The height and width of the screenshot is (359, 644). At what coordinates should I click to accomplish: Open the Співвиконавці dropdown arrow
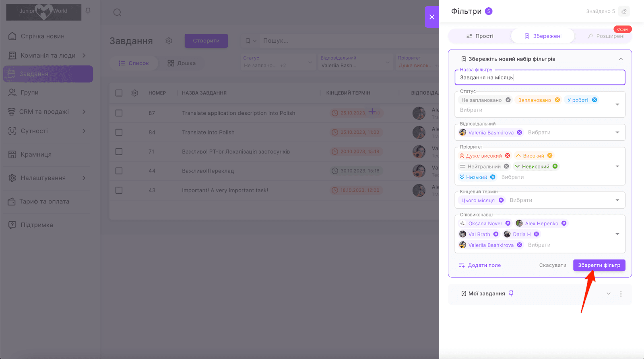(617, 234)
